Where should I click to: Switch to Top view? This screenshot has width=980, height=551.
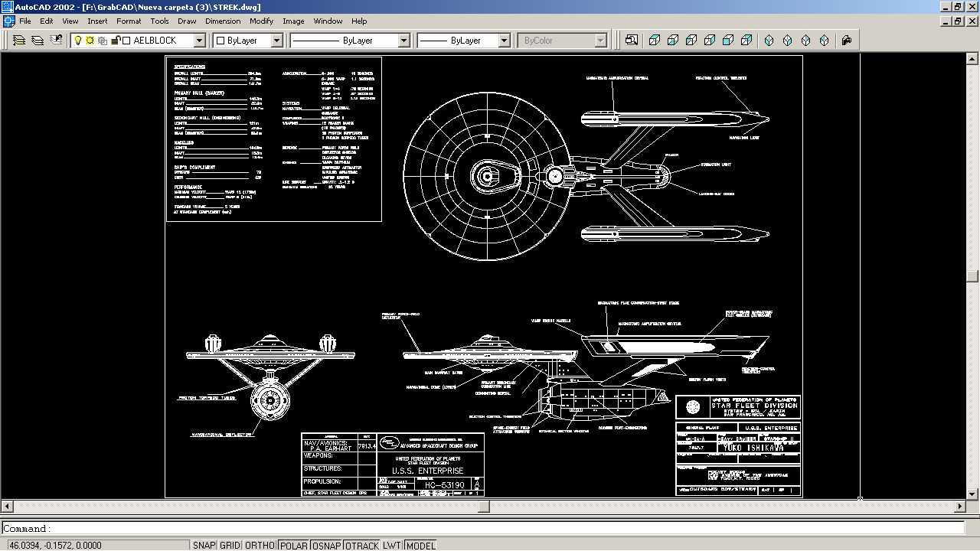click(x=655, y=41)
